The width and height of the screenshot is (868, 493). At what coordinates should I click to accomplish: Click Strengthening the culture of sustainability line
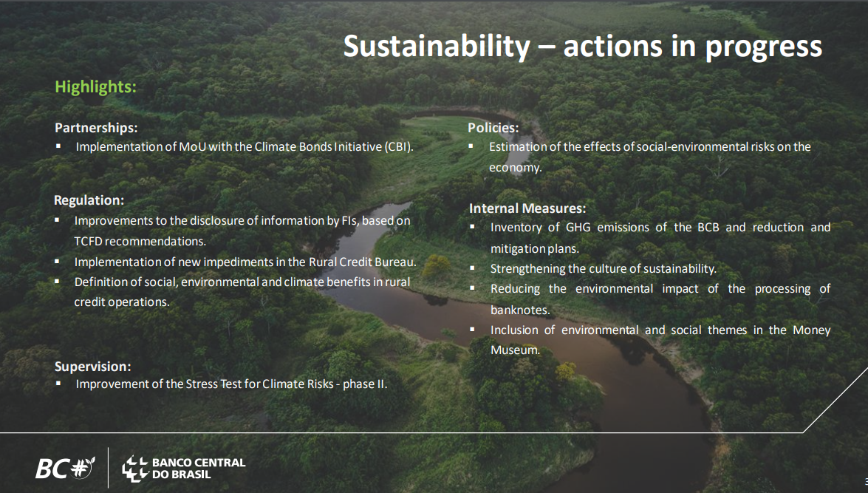[603, 268]
